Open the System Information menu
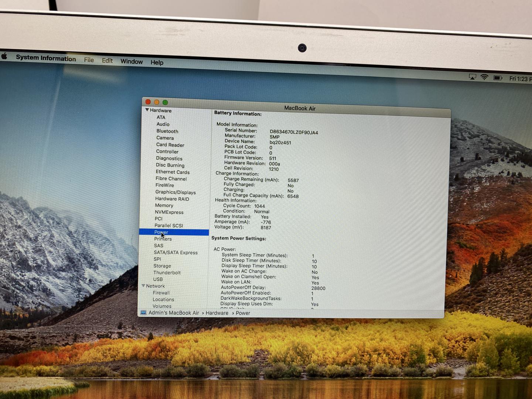 coord(46,58)
